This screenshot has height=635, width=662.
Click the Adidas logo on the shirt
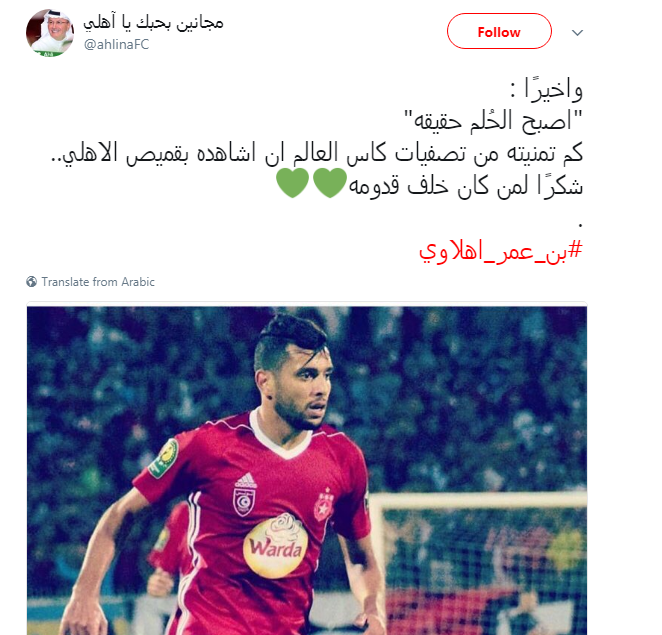point(245,480)
